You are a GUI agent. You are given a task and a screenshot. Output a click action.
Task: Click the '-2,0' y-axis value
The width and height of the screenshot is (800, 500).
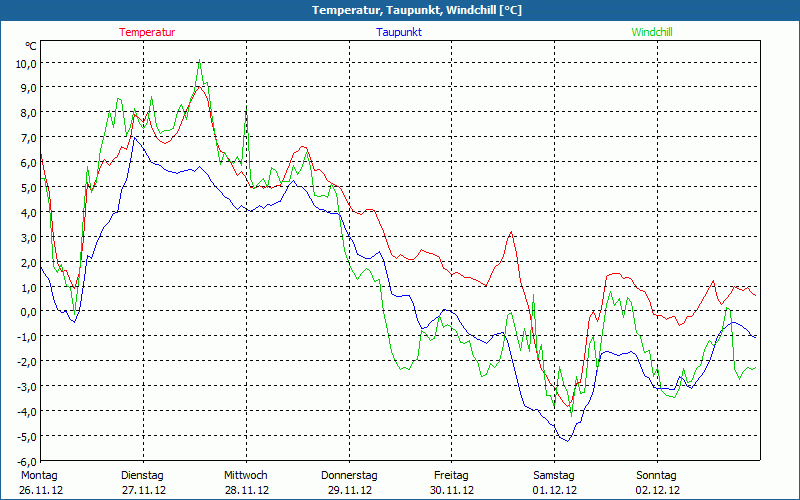click(27, 362)
